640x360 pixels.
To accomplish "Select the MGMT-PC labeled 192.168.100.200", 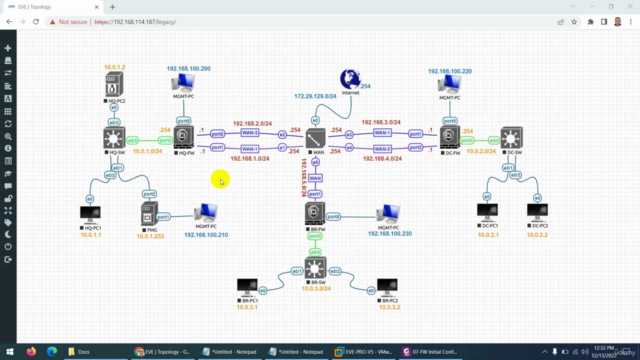I will coord(183,84).
